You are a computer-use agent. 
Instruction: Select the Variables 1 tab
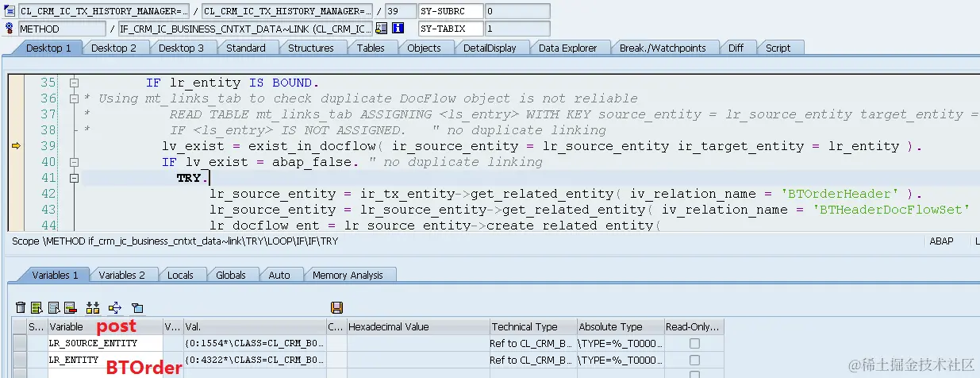click(55, 275)
